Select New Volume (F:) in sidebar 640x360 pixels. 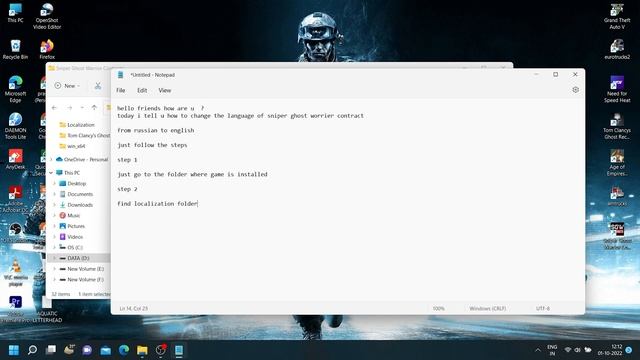coord(81,280)
